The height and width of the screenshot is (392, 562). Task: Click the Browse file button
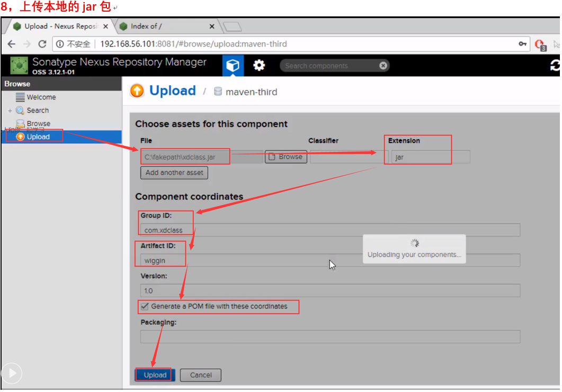click(286, 157)
